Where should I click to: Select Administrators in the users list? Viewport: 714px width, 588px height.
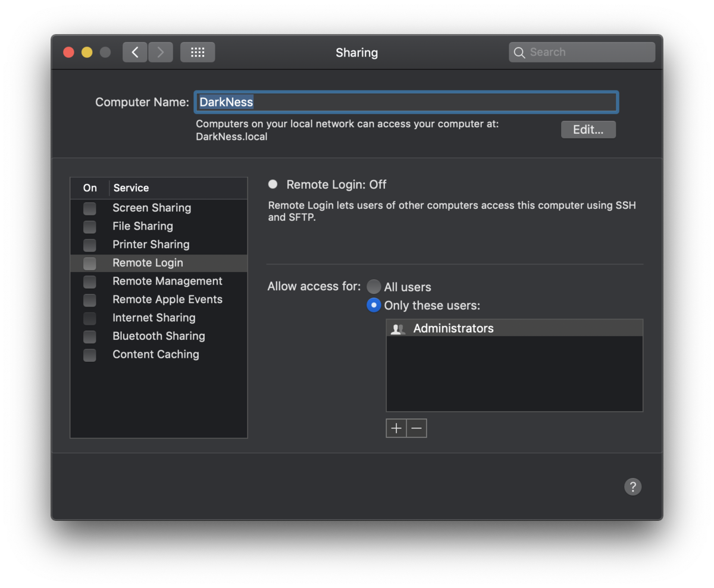515,329
